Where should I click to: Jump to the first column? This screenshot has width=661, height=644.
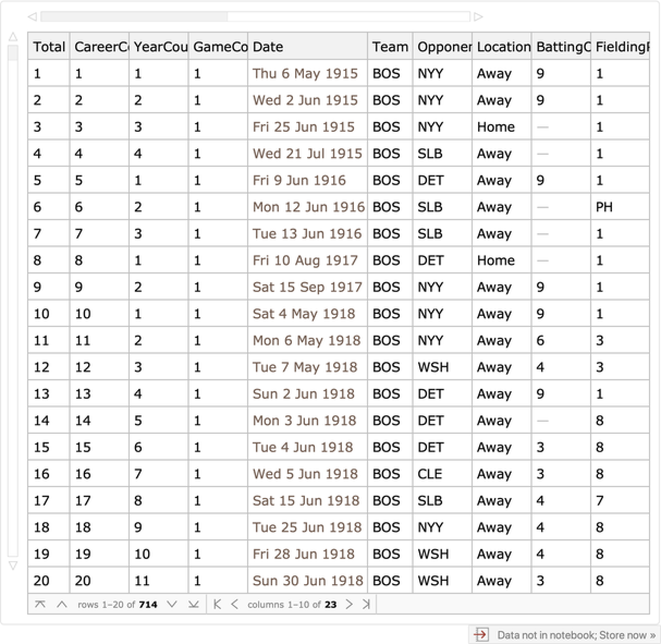(x=217, y=604)
